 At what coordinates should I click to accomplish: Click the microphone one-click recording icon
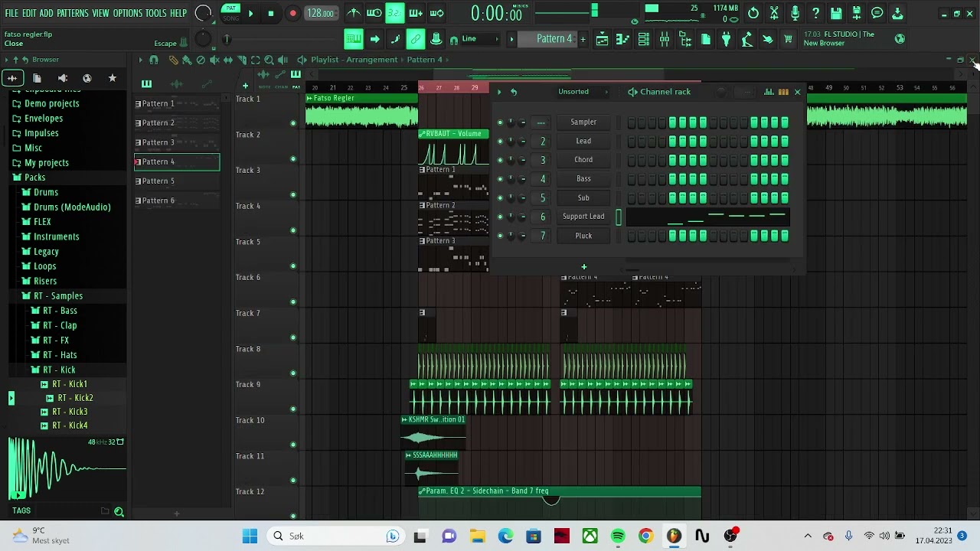pos(795,13)
